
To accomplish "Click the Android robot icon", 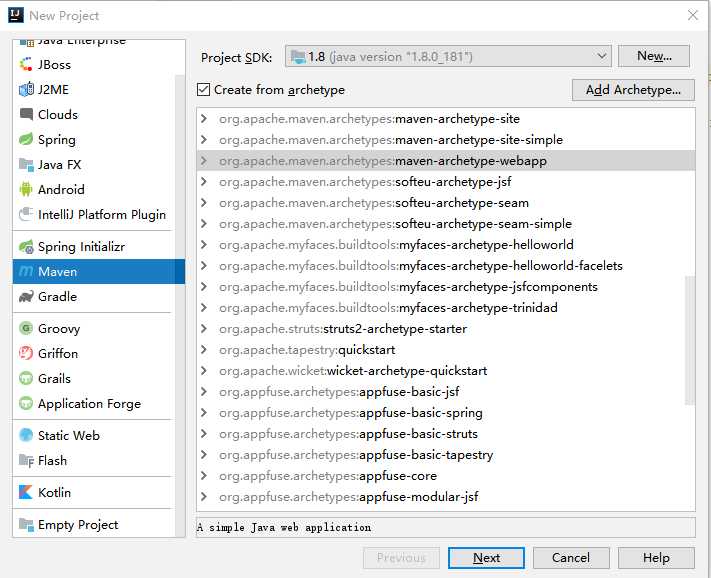I will point(26,189).
